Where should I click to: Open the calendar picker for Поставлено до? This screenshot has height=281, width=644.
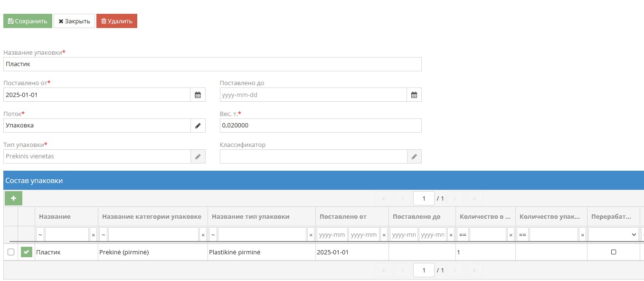coord(414,94)
